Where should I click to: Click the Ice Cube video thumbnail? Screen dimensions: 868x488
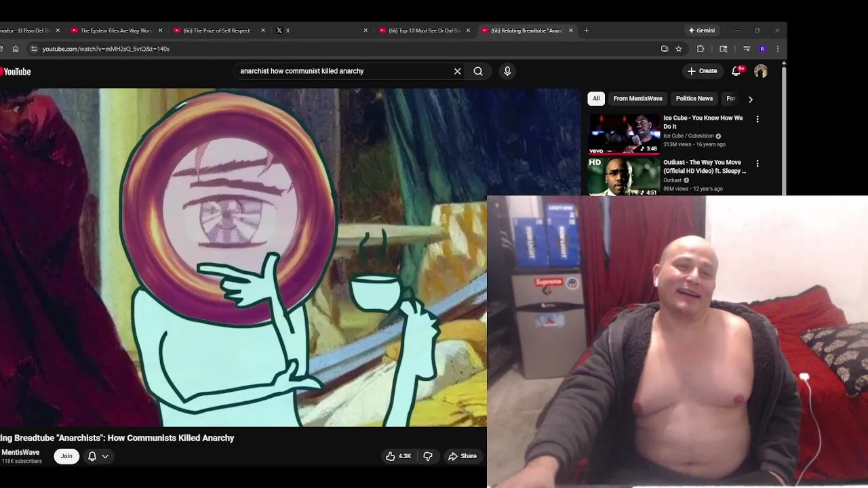pyautogui.click(x=624, y=134)
